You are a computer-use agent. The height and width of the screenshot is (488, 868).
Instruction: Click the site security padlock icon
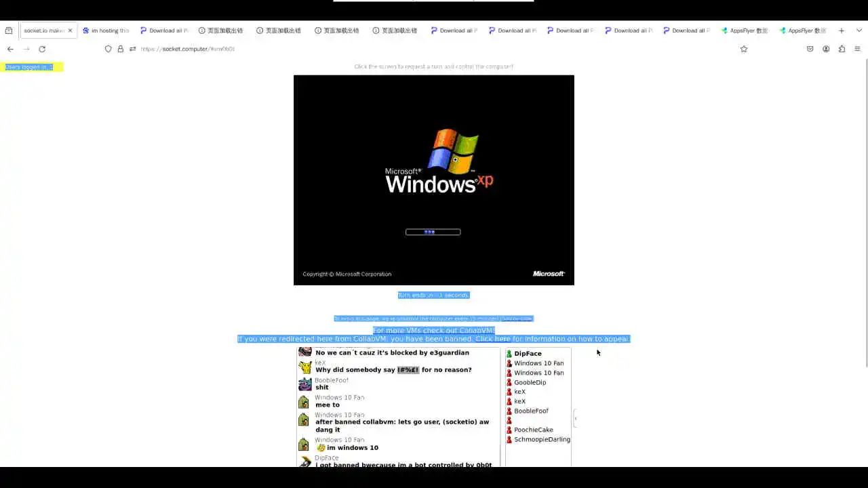coord(121,49)
